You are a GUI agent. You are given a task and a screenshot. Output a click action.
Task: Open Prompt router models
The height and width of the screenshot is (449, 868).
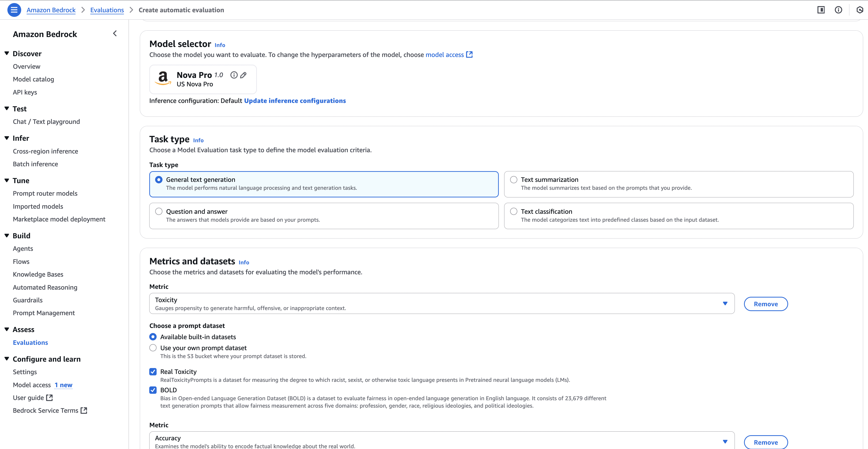(45, 194)
